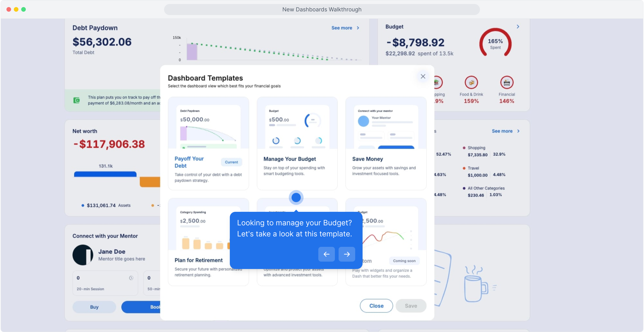Click the 146% Financial percentage
This screenshot has width=644, height=332.
point(507,101)
